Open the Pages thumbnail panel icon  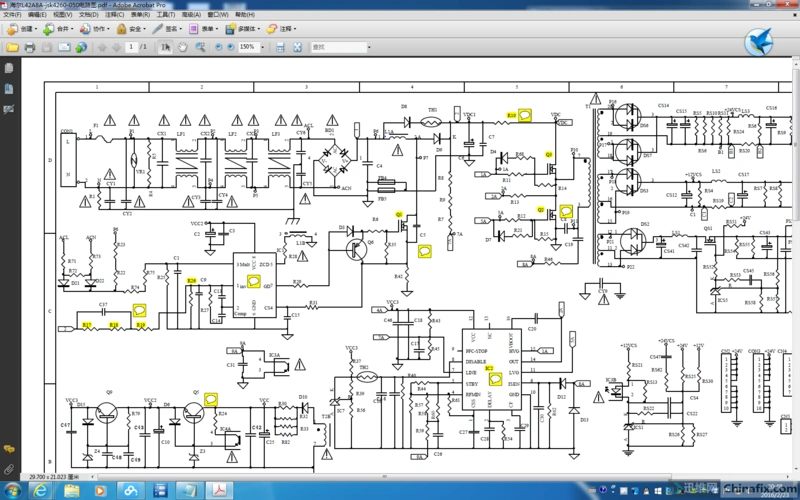click(x=8, y=68)
